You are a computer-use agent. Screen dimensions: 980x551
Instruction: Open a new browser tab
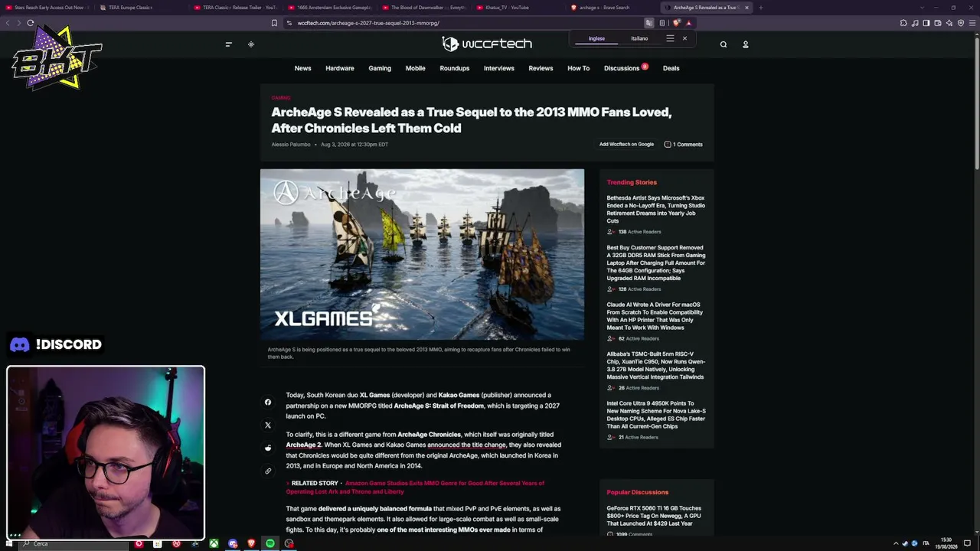pos(760,8)
